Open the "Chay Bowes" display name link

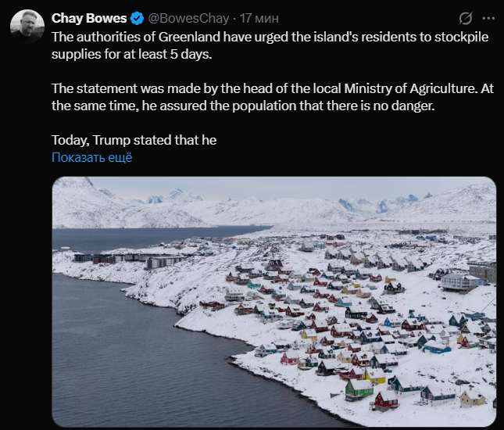click(89, 17)
